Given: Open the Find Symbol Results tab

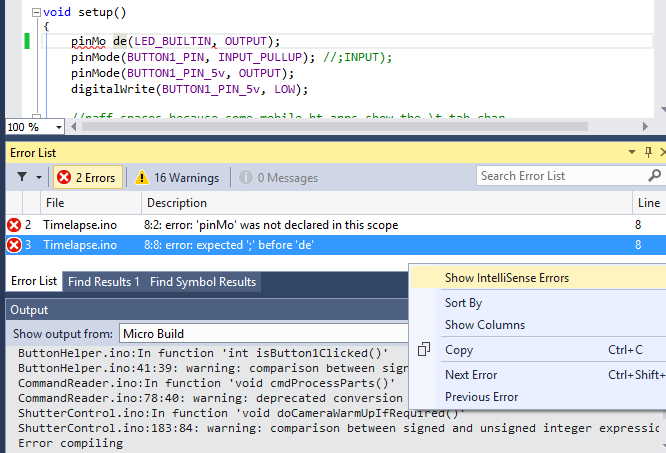Looking at the screenshot, I should 203,282.
